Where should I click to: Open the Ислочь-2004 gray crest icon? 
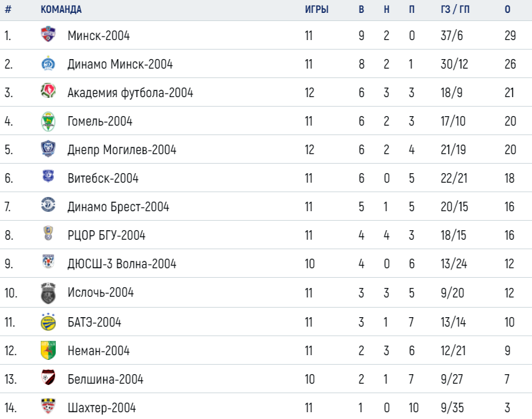pos(48,293)
